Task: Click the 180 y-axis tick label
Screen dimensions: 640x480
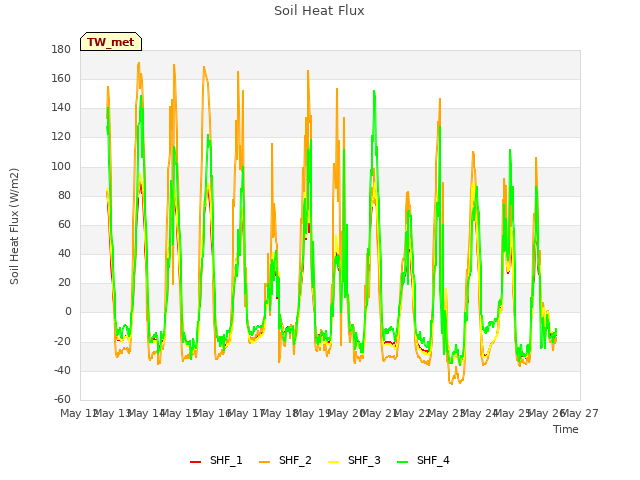Action: point(61,49)
